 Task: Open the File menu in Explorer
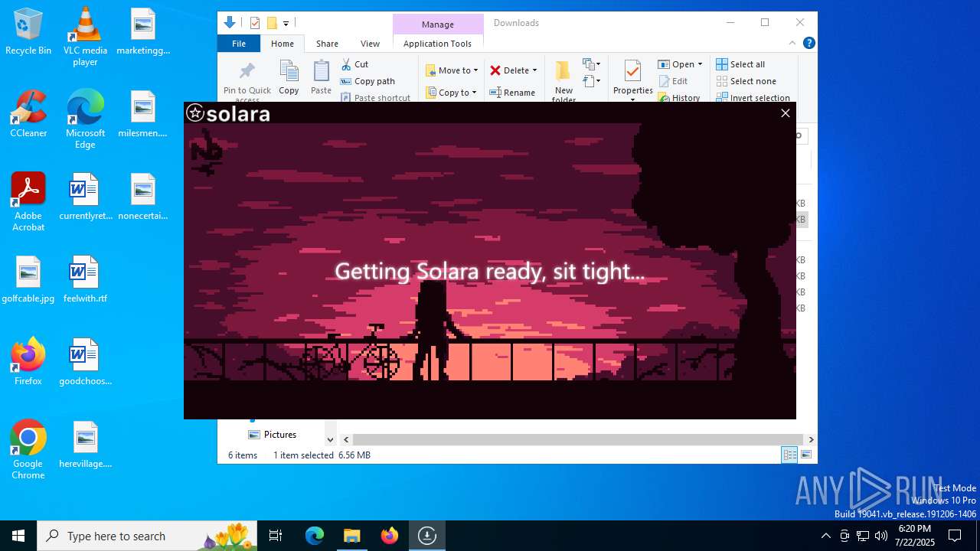point(239,44)
